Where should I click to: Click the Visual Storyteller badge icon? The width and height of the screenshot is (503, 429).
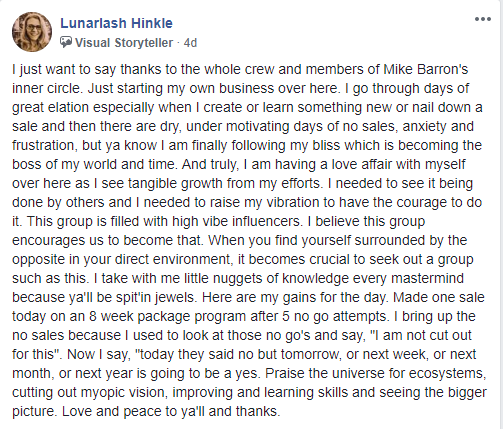tap(66, 42)
